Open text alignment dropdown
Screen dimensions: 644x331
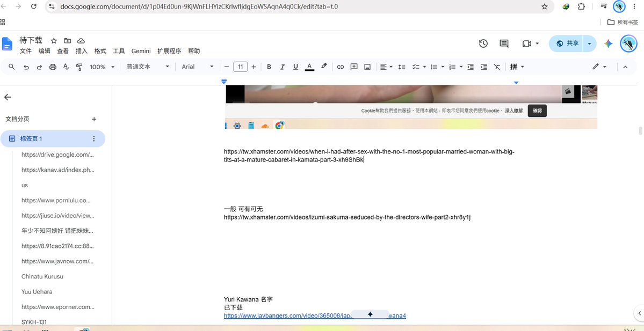pos(386,67)
